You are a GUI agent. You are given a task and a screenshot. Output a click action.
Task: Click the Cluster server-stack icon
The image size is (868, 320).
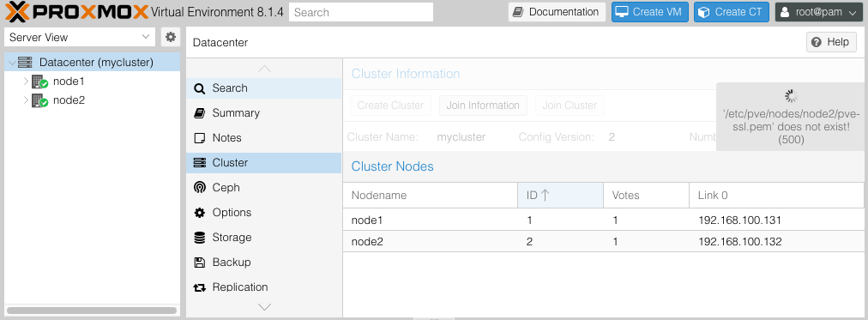pos(199,163)
